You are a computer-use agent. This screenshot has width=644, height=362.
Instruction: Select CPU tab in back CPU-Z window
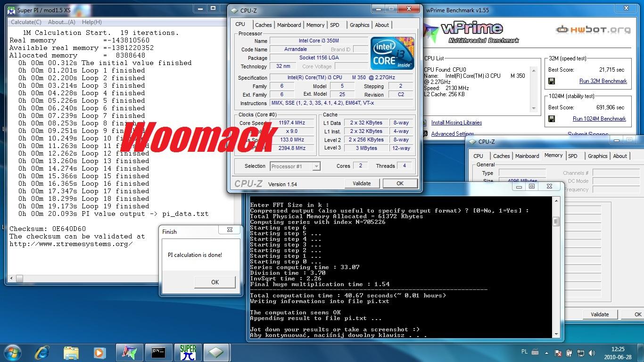point(479,156)
